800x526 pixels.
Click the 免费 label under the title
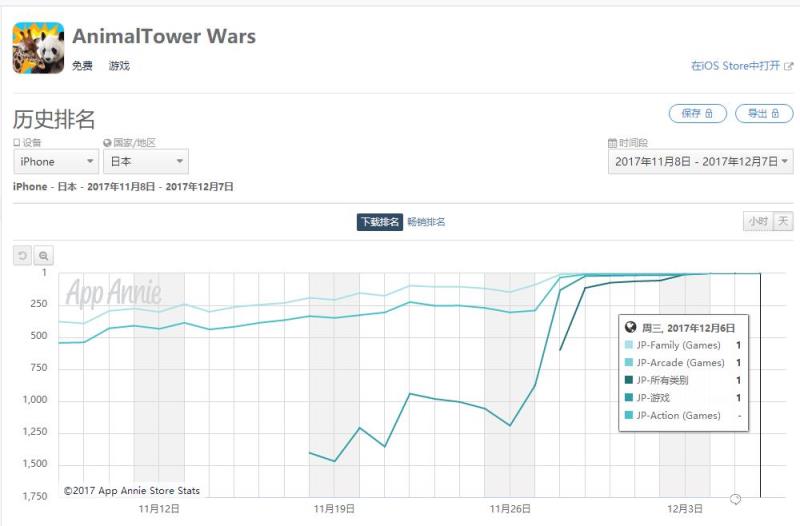click(82, 66)
